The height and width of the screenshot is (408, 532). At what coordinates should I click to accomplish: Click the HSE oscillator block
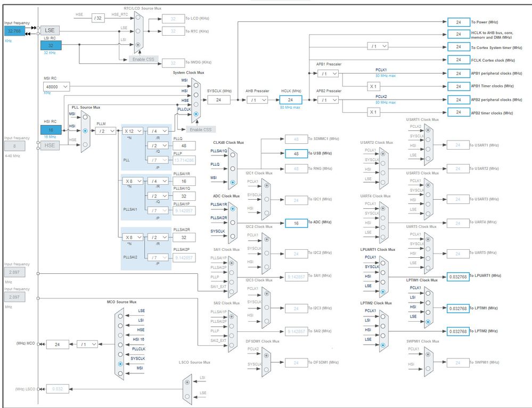(50, 145)
